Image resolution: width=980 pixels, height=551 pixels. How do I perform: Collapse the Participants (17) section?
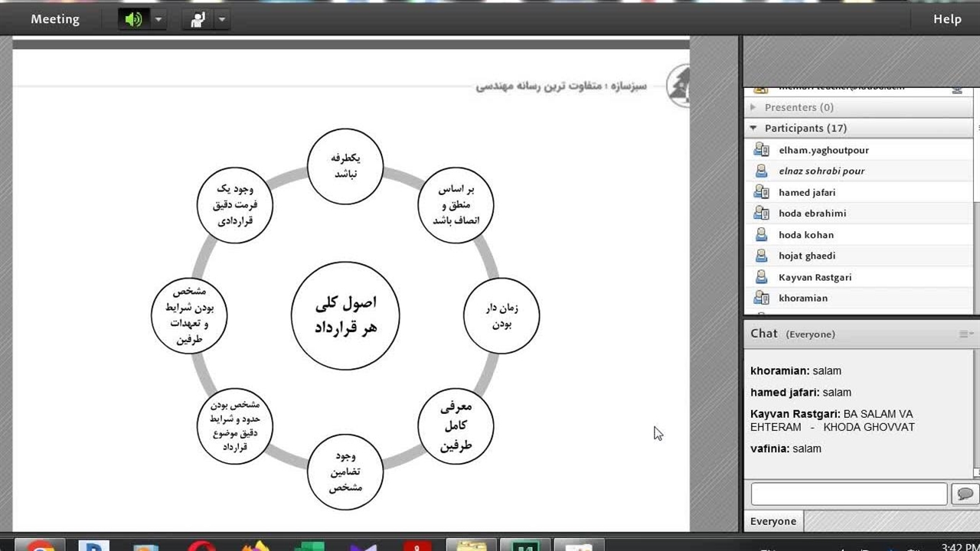point(753,128)
